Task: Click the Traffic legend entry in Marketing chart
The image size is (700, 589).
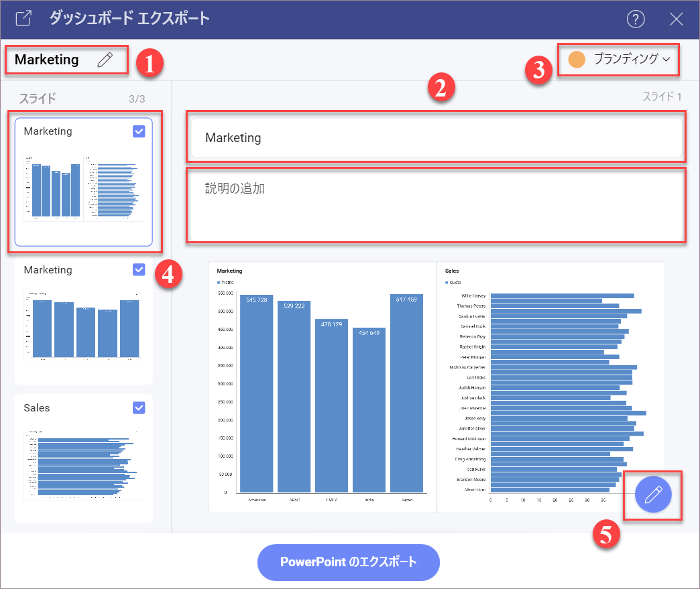Action: [x=225, y=283]
